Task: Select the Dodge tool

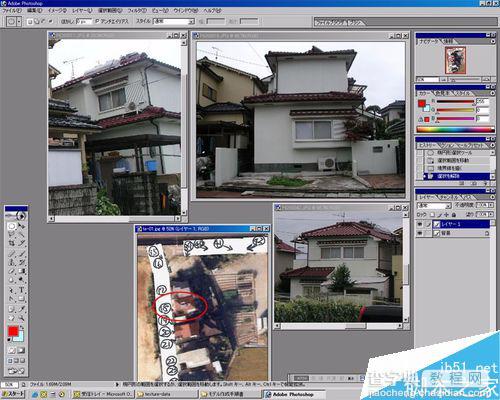Action: pyautogui.click(x=21, y=279)
